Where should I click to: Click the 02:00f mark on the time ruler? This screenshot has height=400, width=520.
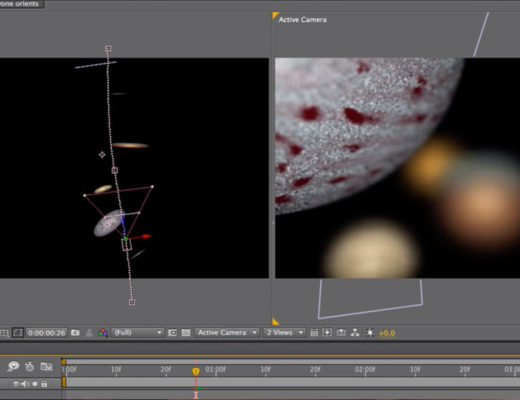click(365, 369)
